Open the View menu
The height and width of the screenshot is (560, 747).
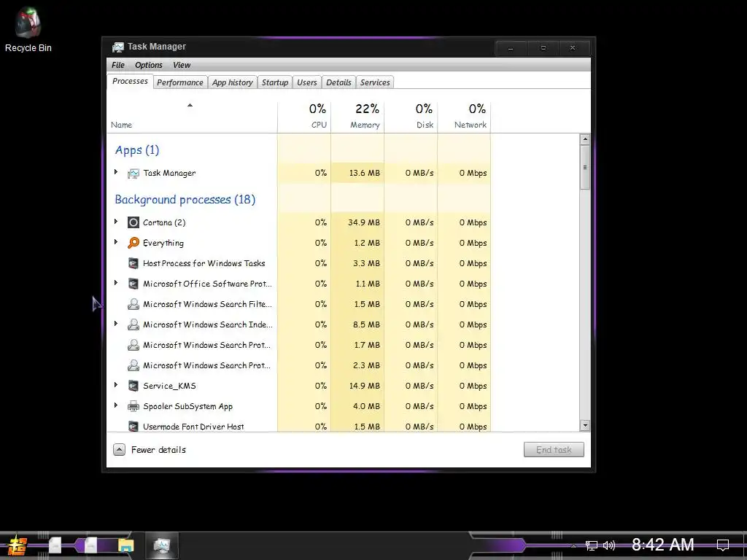coord(182,65)
